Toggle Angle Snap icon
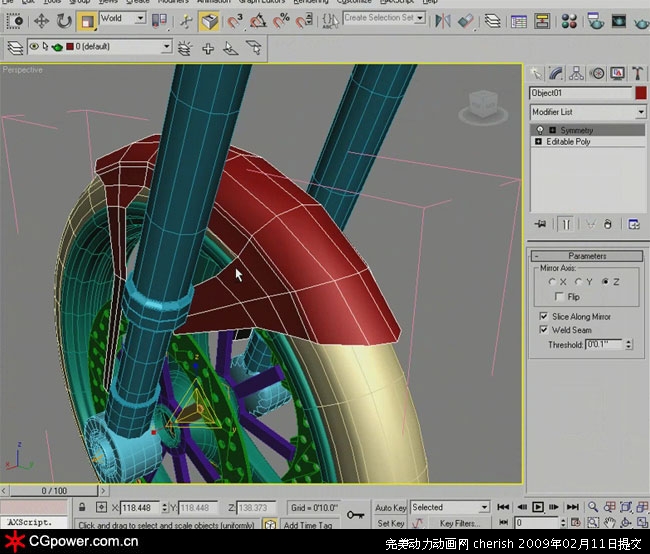The height and width of the screenshot is (554, 650). pos(258,21)
